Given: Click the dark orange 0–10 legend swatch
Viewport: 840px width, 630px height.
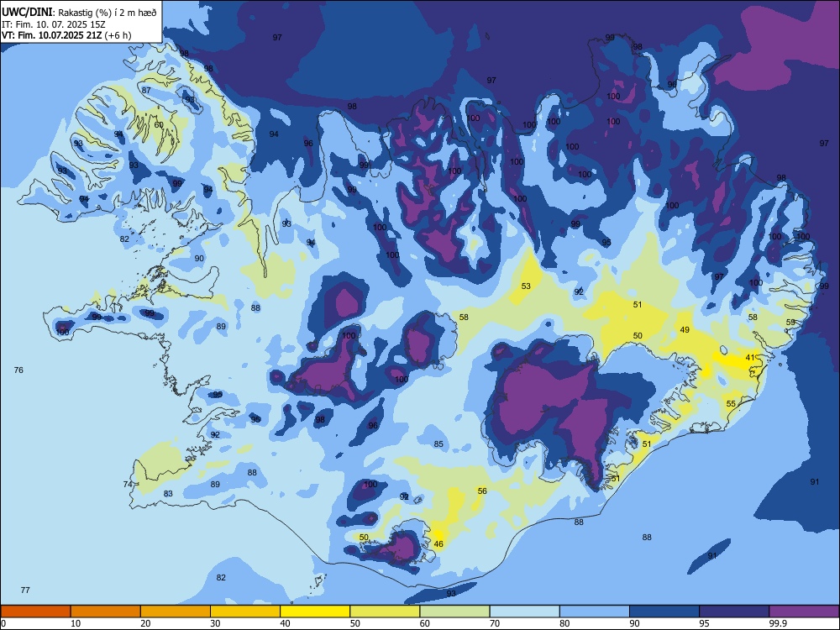Looking at the screenshot, I should point(35,612).
